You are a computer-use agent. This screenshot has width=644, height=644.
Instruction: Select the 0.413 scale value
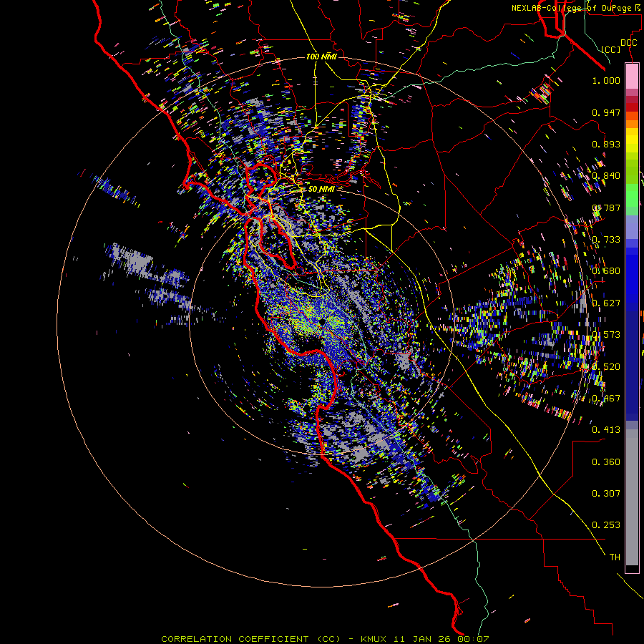point(606,430)
